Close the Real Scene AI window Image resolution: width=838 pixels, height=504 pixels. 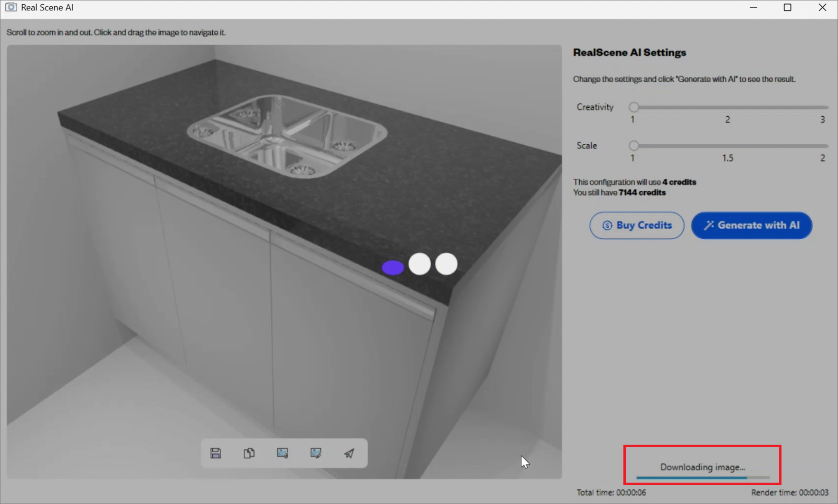823,8
